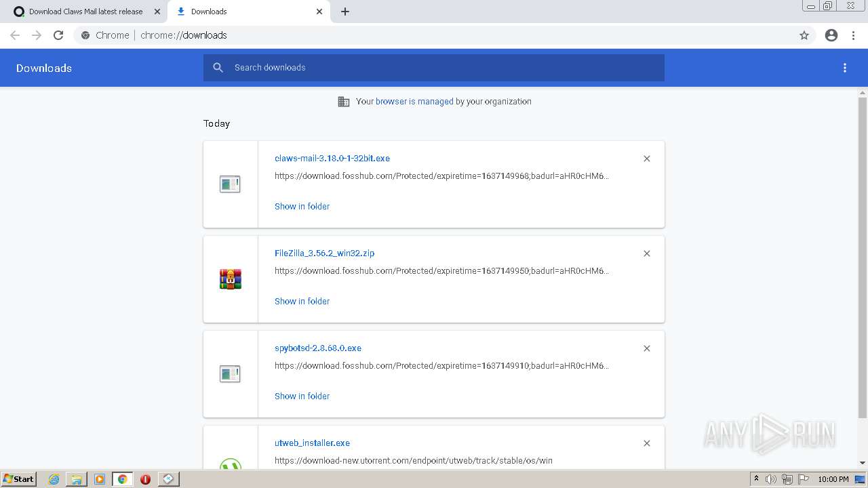Open Chrome's three-dot main menu
This screenshot has height=488, width=868.
[854, 35]
